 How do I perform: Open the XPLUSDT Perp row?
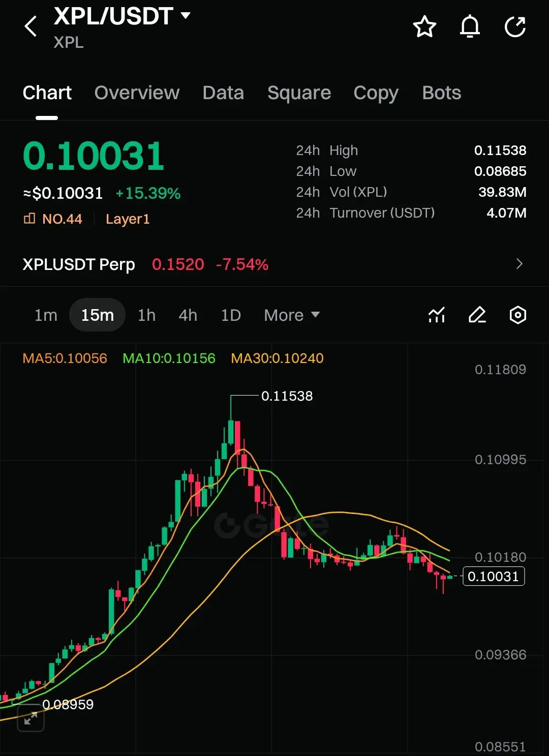click(x=274, y=264)
